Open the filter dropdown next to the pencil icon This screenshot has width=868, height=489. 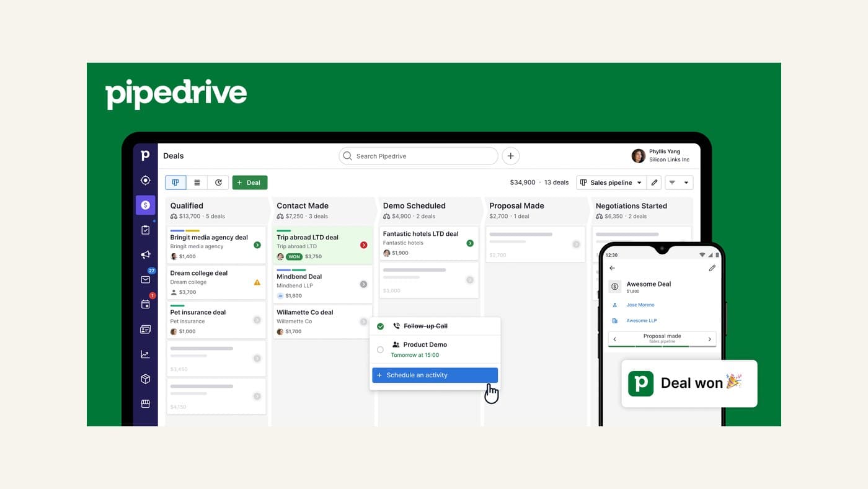[679, 182]
